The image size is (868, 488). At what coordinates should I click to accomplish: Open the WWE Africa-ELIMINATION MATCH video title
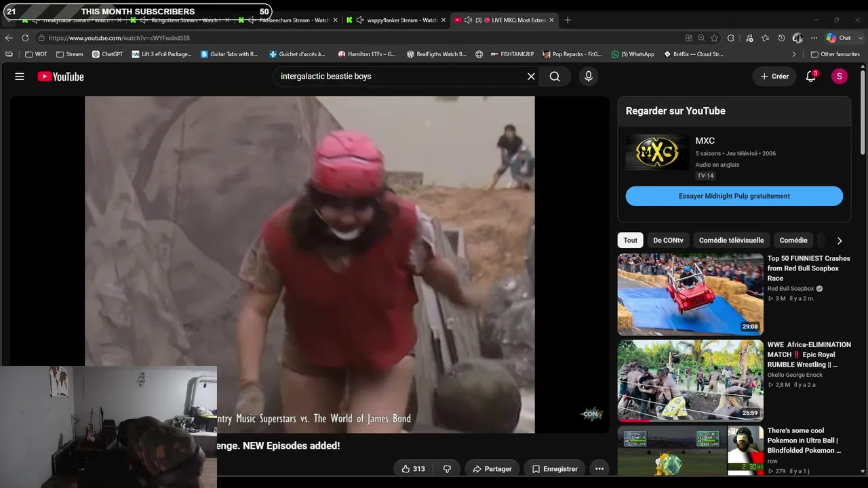[x=809, y=354]
